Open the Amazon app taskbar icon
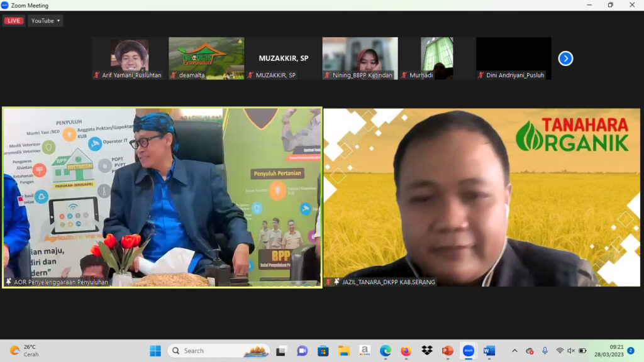Image resolution: width=644 pixels, height=362 pixels. [x=365, y=351]
